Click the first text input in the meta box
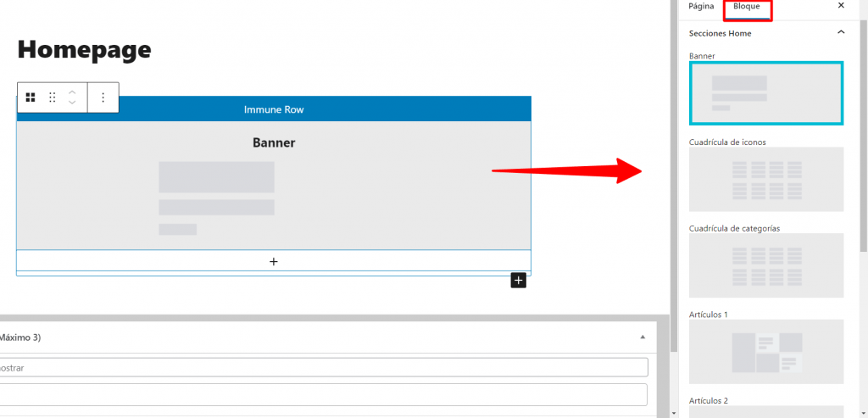The height and width of the screenshot is (418, 868). (322, 367)
